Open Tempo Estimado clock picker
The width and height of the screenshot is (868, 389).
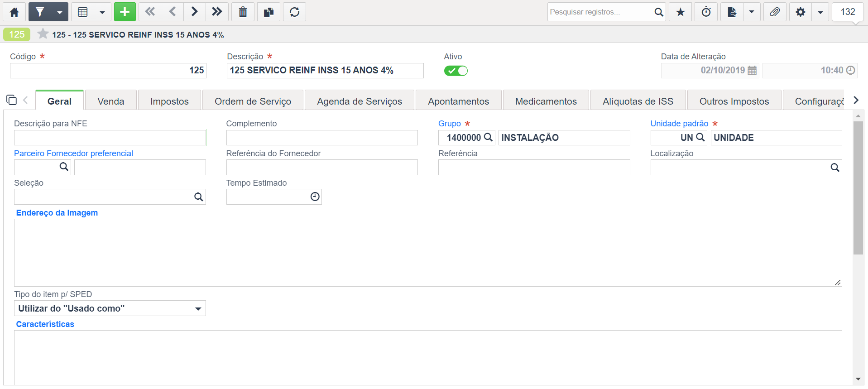pos(315,197)
